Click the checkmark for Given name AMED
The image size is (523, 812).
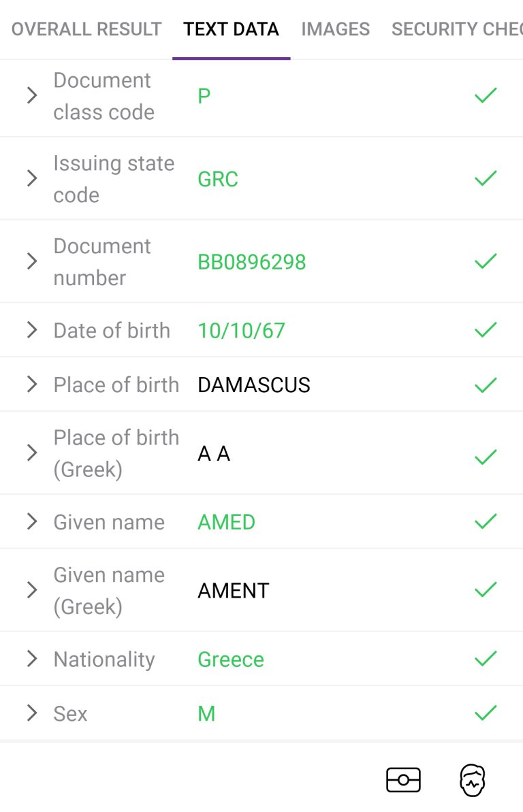pos(486,521)
